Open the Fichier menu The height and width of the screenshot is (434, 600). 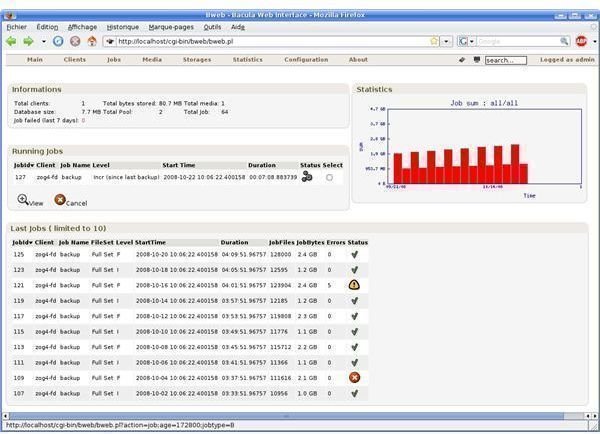(x=16, y=27)
